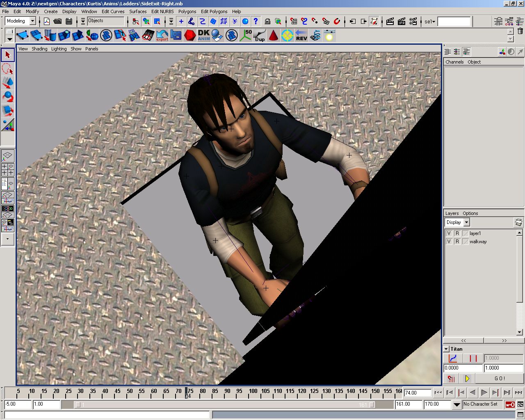Image resolution: width=525 pixels, height=420 pixels.
Task: Select the Rotate tool in toolbox
Action: [x=8, y=96]
